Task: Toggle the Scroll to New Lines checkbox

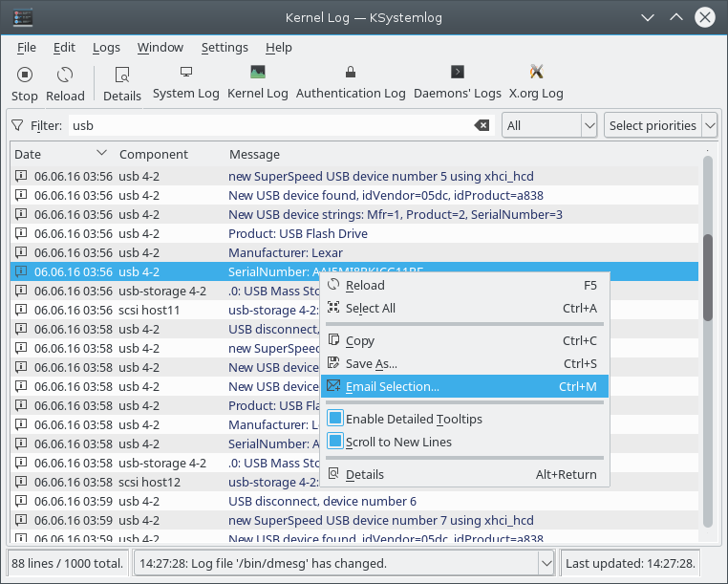Action: click(335, 441)
